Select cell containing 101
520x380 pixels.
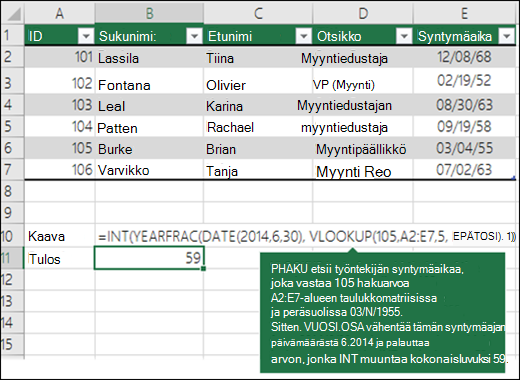[x=60, y=57]
